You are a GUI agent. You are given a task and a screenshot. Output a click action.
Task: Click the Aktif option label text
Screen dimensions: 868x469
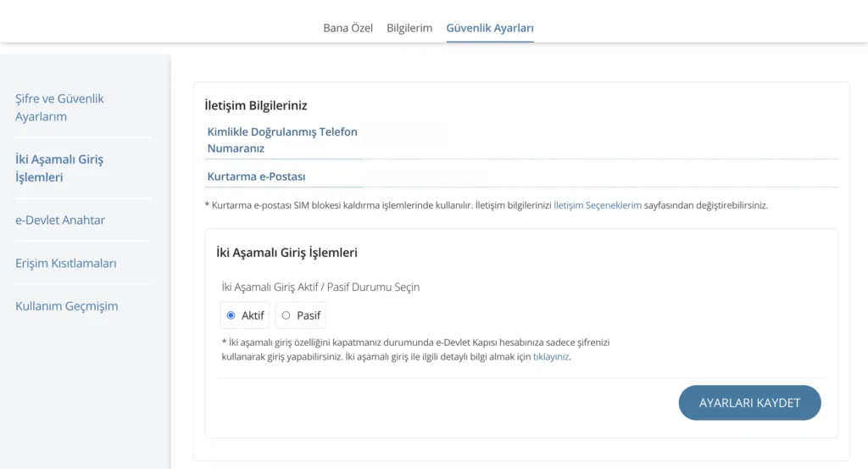(x=253, y=315)
